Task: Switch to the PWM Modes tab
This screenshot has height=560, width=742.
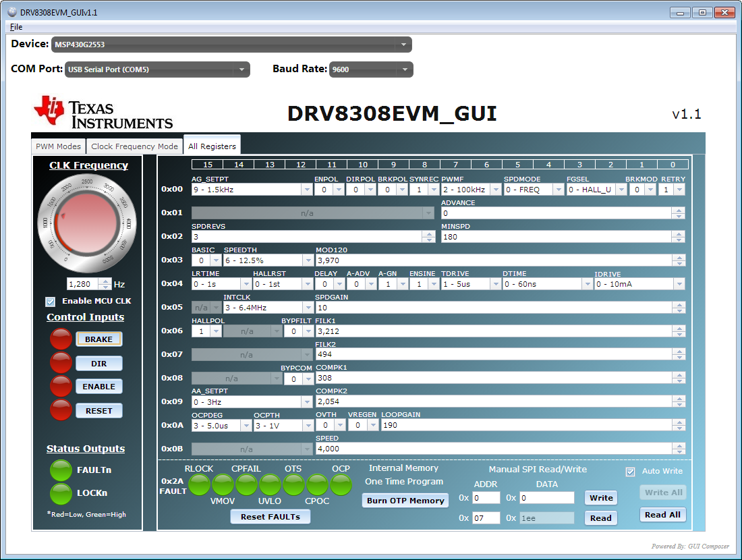Action: [x=58, y=146]
